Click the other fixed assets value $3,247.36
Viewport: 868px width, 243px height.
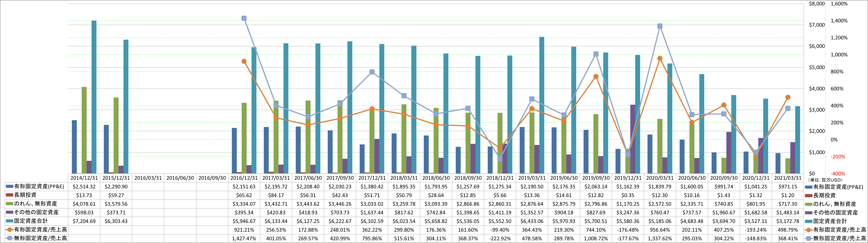click(628, 212)
